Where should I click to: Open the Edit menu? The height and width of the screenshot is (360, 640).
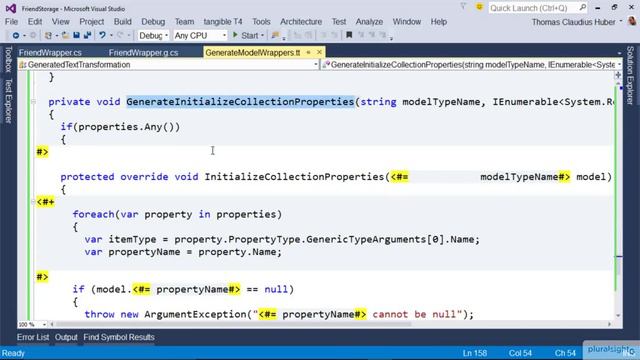click(x=35, y=22)
